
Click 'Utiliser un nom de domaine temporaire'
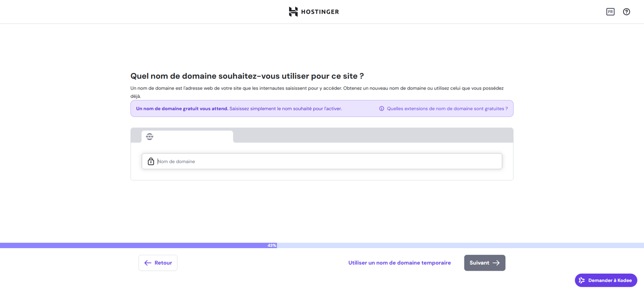pos(399,263)
